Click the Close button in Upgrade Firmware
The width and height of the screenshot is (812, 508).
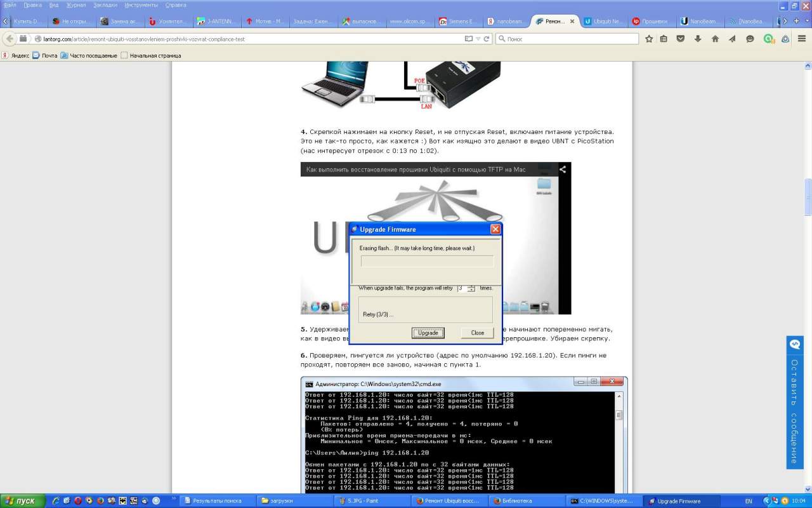tap(478, 333)
